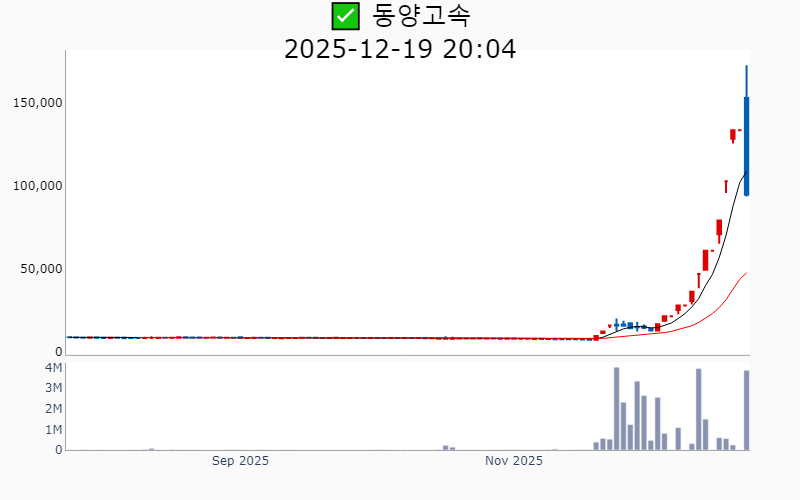
Task: Click the 50,000 price axis label
Action: click(41, 269)
